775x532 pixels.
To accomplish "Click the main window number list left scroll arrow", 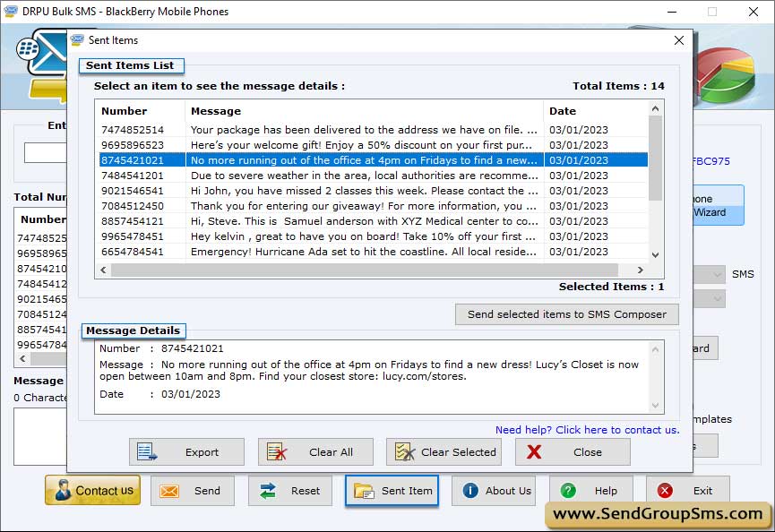I will tap(22, 358).
